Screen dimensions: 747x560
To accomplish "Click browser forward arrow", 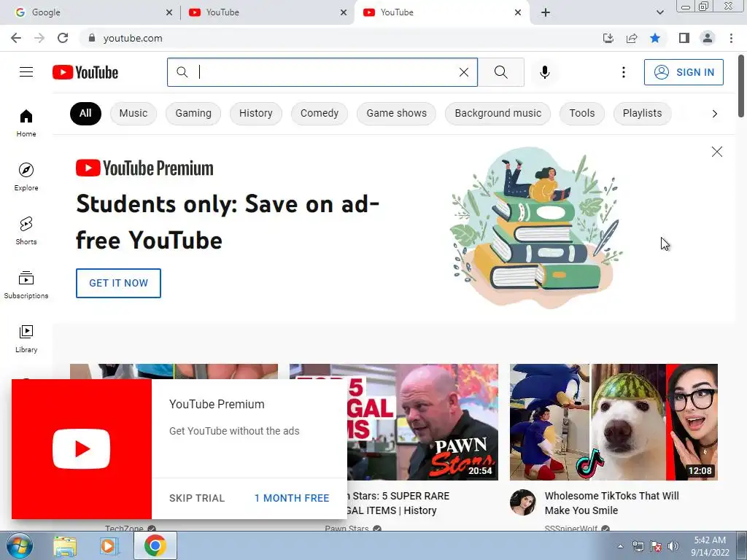I will pos(39,38).
